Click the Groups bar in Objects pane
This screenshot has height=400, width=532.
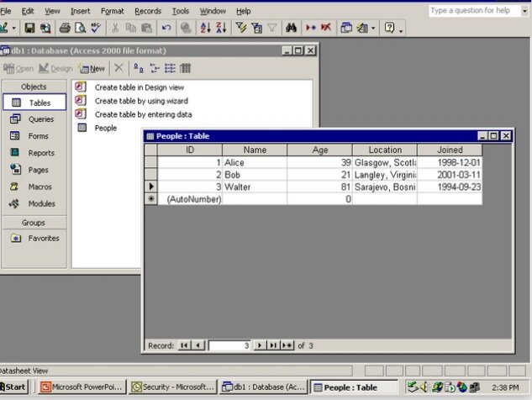(34, 223)
